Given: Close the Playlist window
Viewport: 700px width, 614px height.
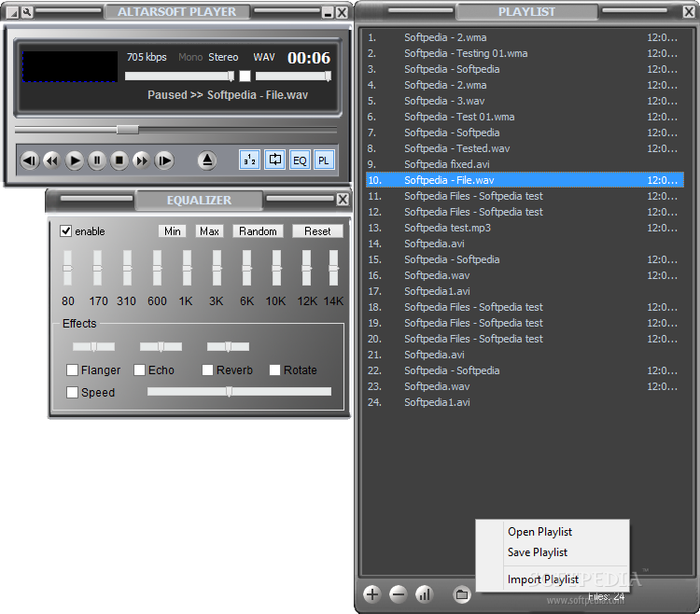Looking at the screenshot, I should pyautogui.click(x=689, y=11).
